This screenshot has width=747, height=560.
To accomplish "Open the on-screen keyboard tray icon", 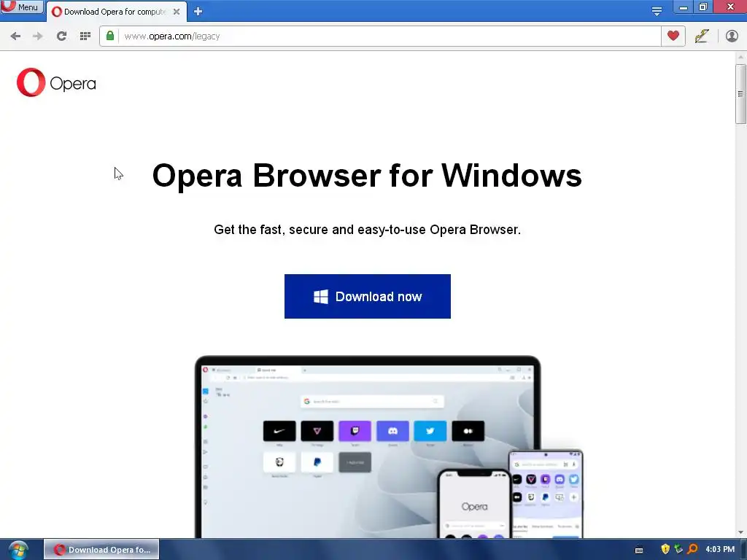I will [x=639, y=550].
